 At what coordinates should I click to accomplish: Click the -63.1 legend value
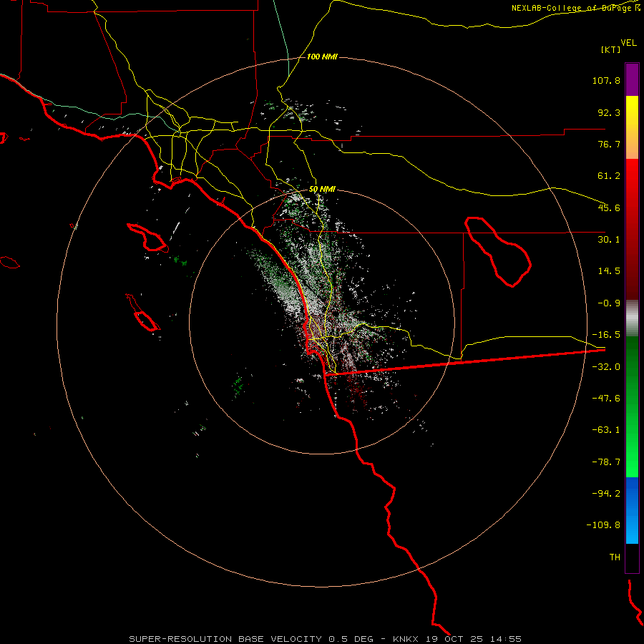[606, 430]
